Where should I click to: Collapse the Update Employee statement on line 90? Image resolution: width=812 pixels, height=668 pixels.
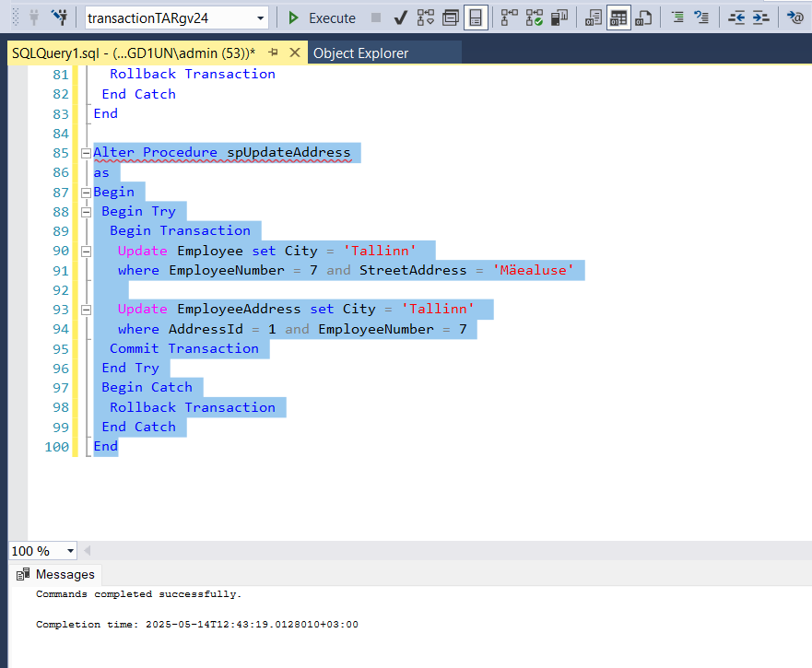tap(86, 252)
